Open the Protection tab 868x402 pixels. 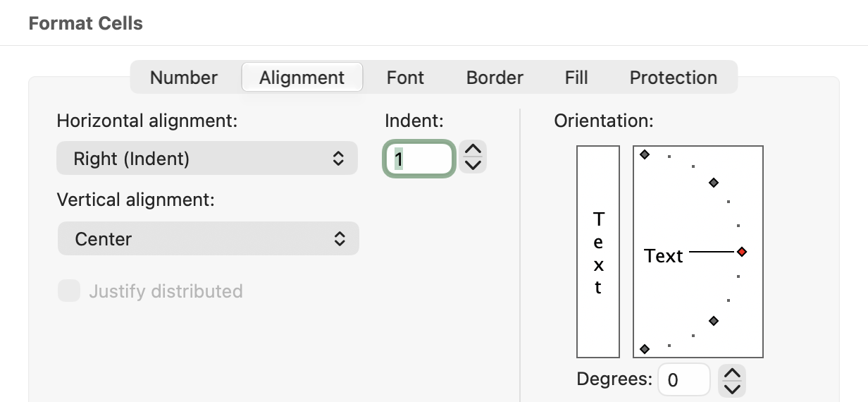674,78
